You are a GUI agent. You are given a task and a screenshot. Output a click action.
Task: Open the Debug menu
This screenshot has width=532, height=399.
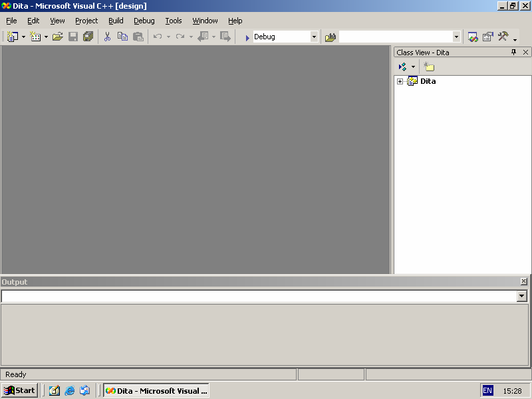pyautogui.click(x=144, y=21)
